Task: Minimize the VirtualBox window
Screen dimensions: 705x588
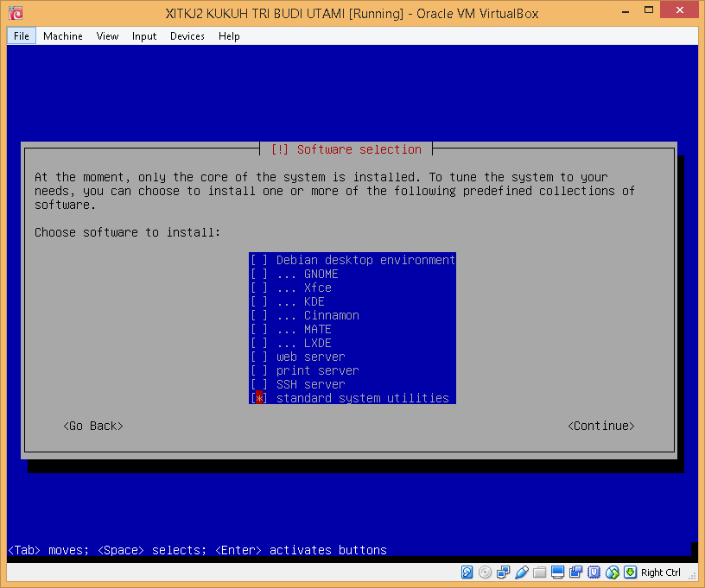Action: coord(626,10)
